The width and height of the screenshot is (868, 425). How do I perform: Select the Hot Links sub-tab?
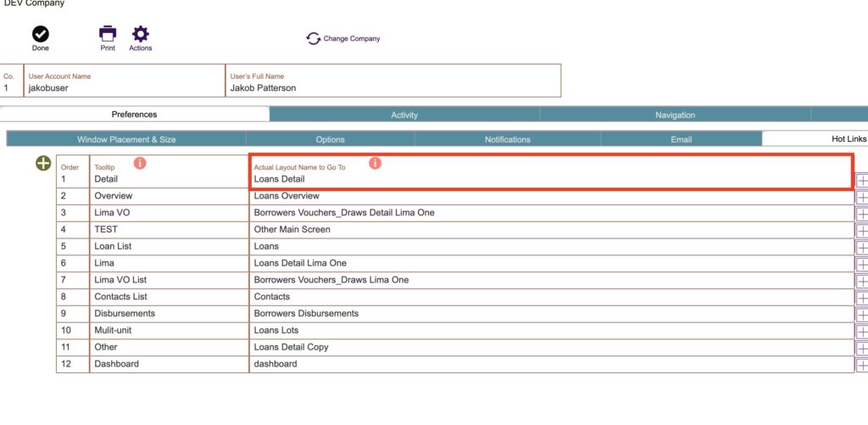(815, 139)
